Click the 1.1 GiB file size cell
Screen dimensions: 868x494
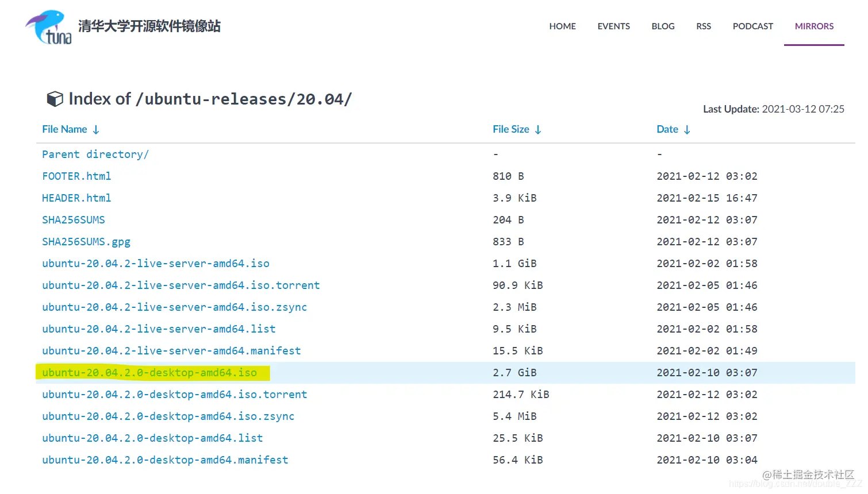(x=514, y=263)
